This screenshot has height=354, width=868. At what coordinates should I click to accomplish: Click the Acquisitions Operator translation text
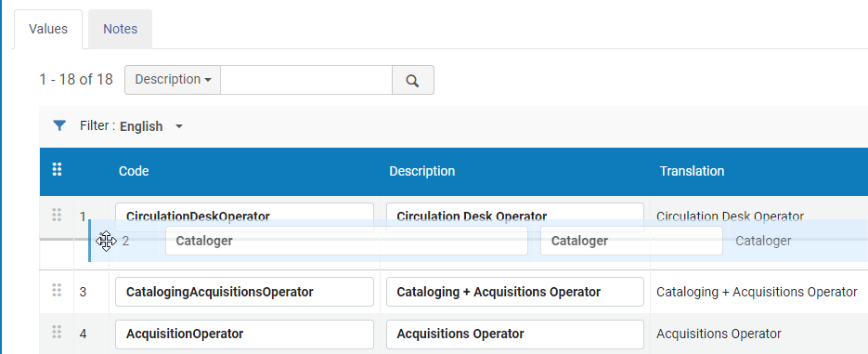719,334
